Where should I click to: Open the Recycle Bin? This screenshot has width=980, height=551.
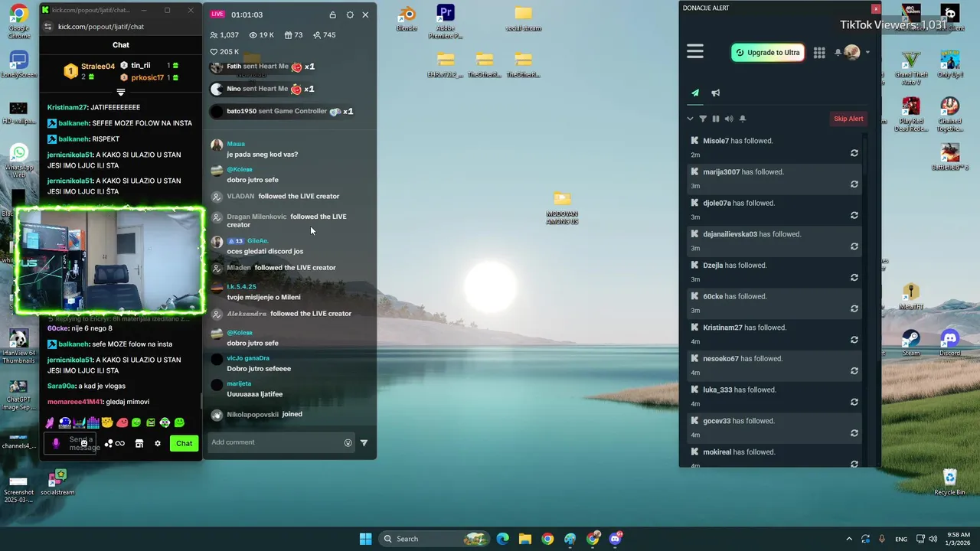coord(949,482)
